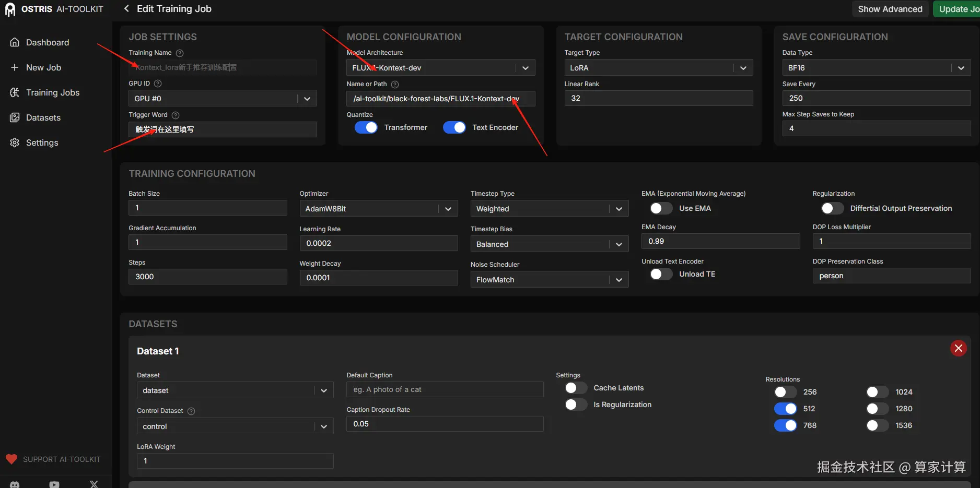
Task: Click Trigger Word input field
Action: point(223,129)
